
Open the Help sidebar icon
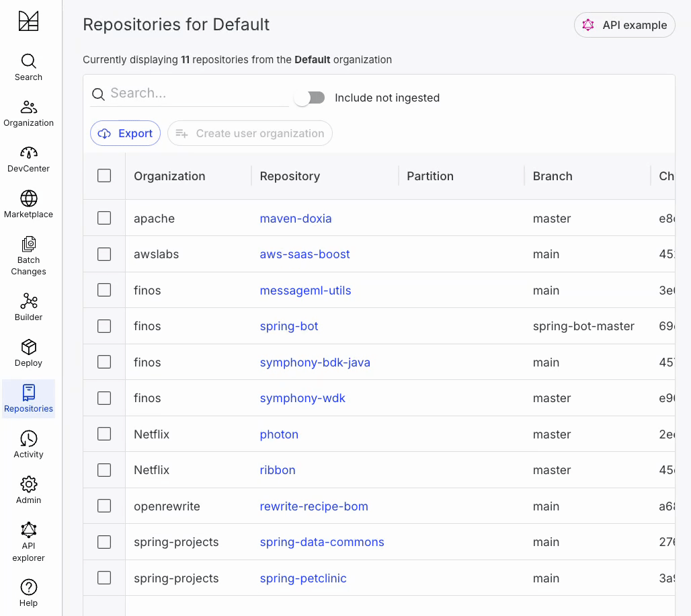tap(29, 587)
